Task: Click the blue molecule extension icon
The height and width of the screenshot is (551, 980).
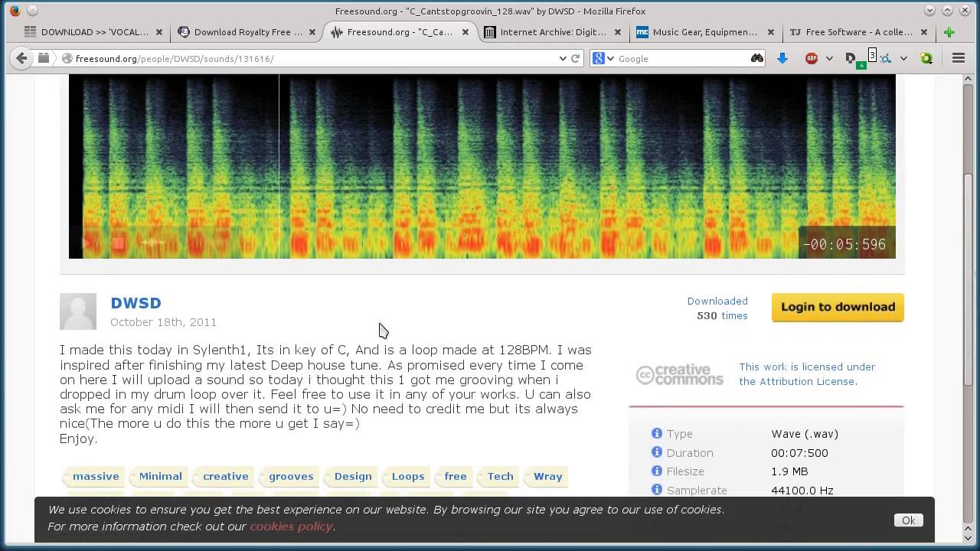Action: click(886, 58)
